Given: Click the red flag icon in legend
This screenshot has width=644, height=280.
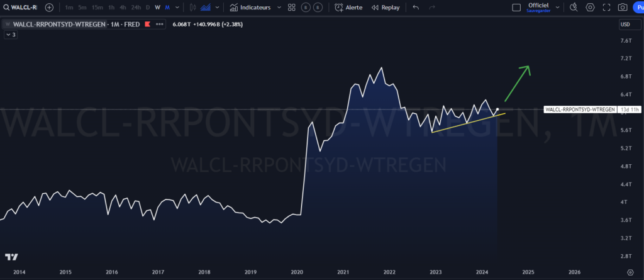Looking at the screenshot, I should coord(147,25).
